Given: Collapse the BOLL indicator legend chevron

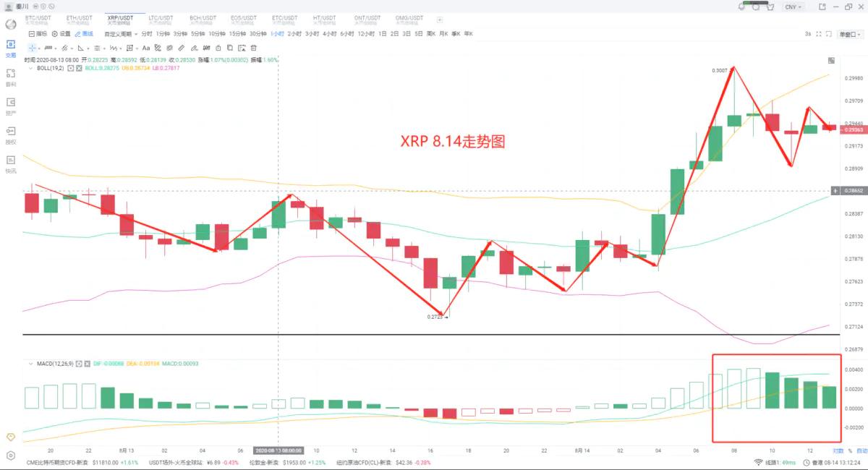Looking at the screenshot, I should click(30, 68).
